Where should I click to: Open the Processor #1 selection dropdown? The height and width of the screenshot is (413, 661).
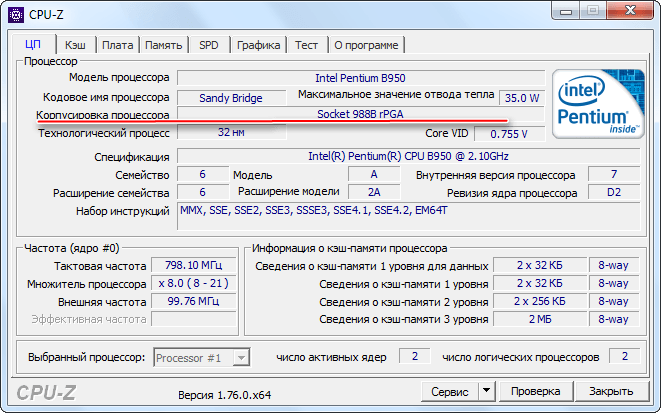pos(200,357)
